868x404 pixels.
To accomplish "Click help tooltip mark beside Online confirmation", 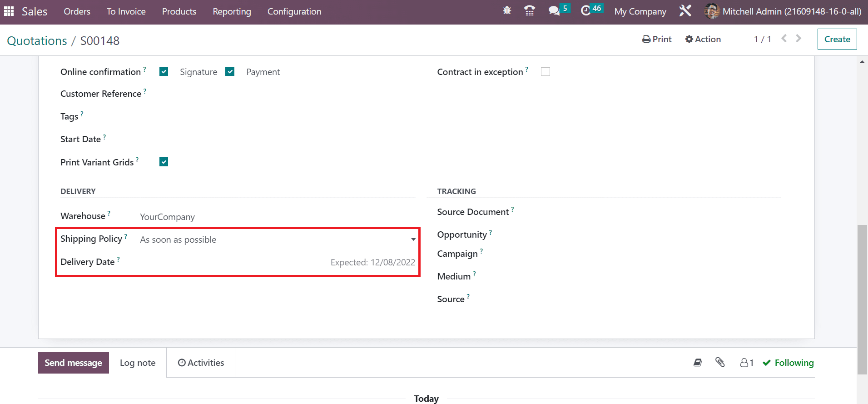I will pos(144,69).
